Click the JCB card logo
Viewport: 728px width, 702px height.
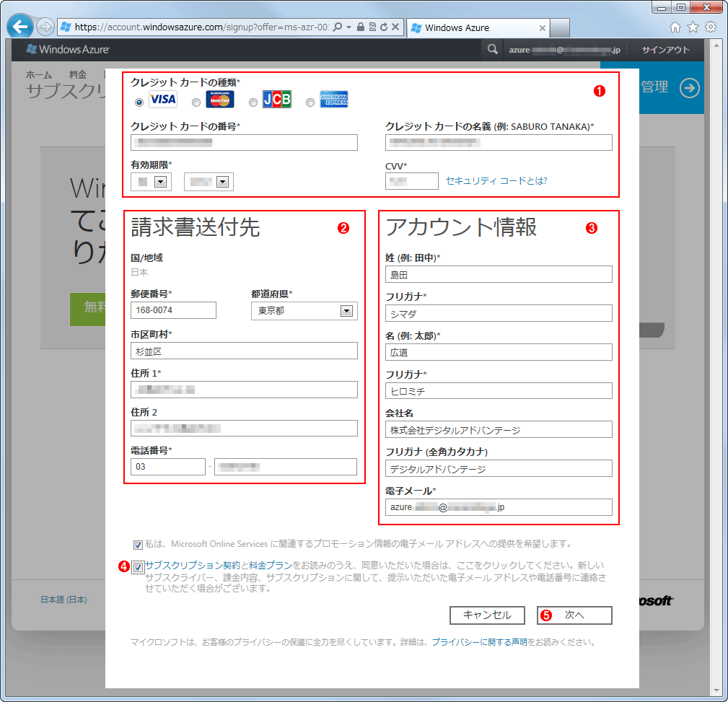[277, 100]
